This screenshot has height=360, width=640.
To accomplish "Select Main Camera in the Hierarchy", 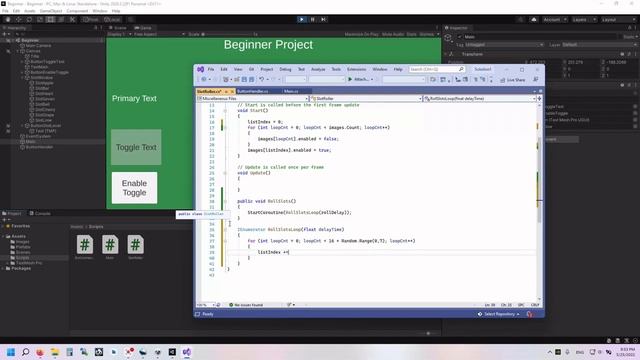I will tap(38, 46).
